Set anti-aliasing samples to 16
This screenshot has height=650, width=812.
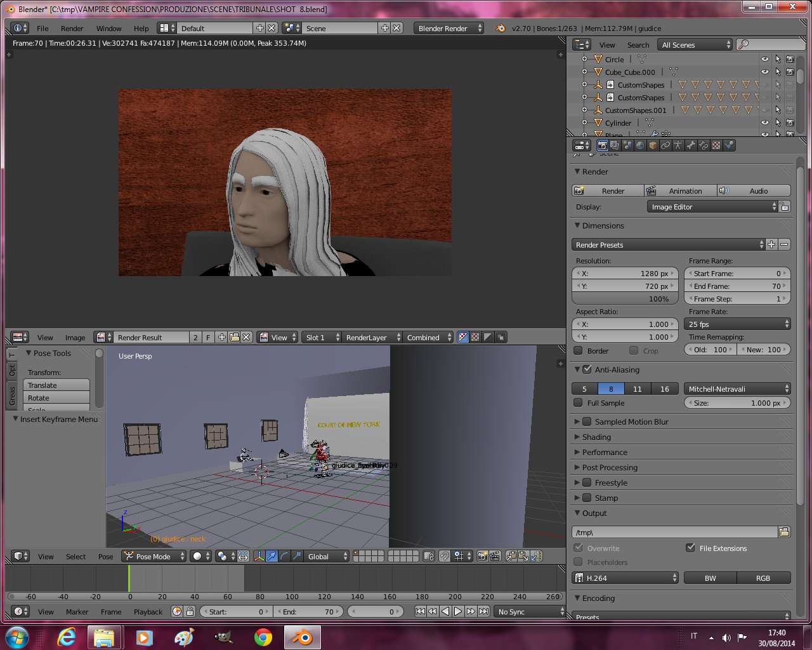664,388
